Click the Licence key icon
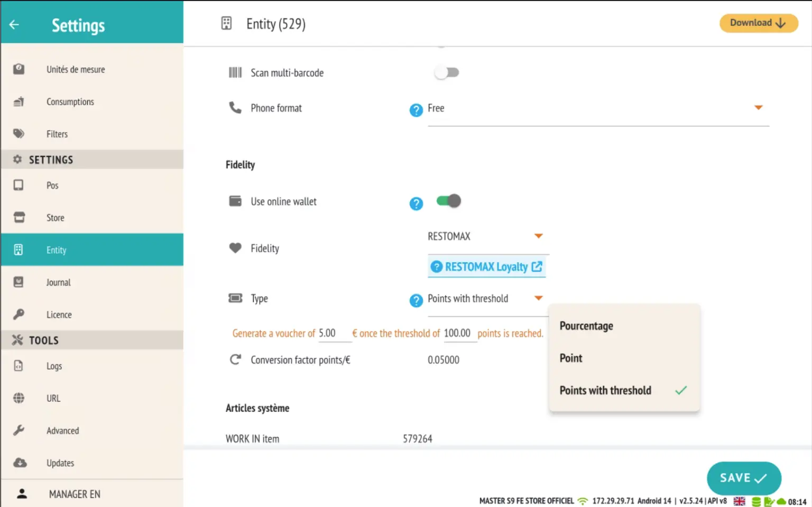This screenshot has width=812, height=507. (19, 314)
